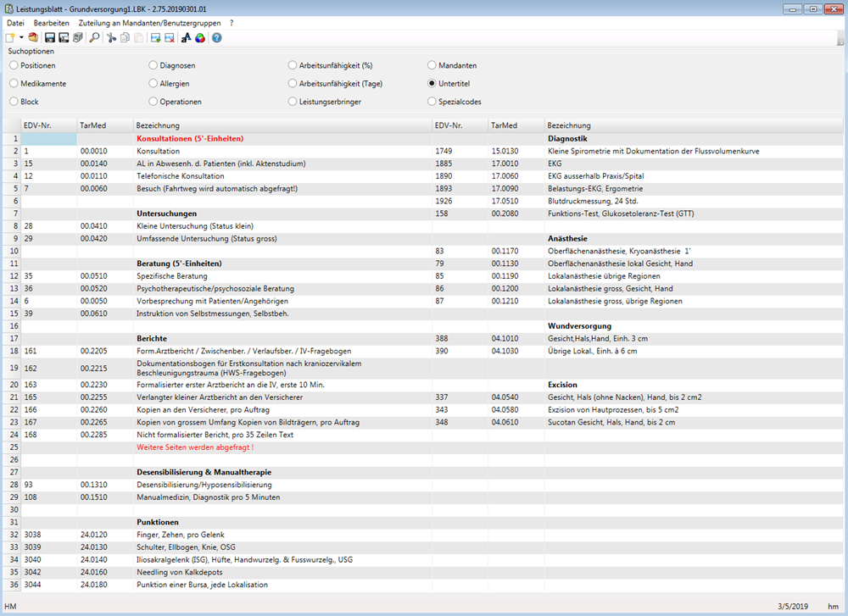Click the 'Wundversorgung' subtitle cell
This screenshot has width=848, height=616.
pos(694,326)
